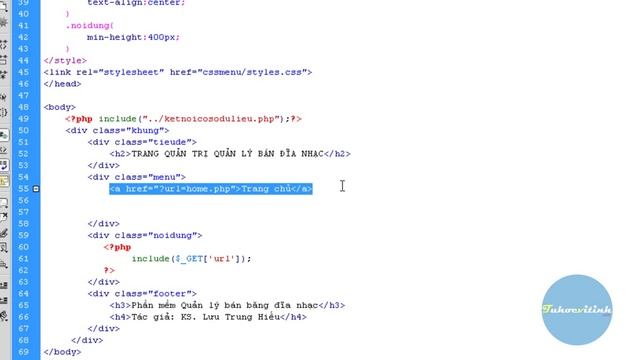Toggle Syntax Error Alerts info bar
640x360 pixels.
click(x=4, y=180)
